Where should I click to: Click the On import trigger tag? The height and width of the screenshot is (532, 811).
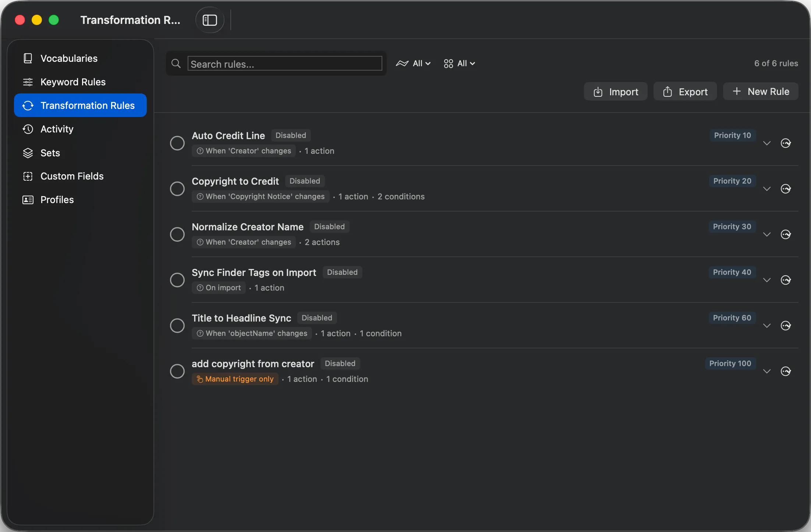[x=219, y=288]
